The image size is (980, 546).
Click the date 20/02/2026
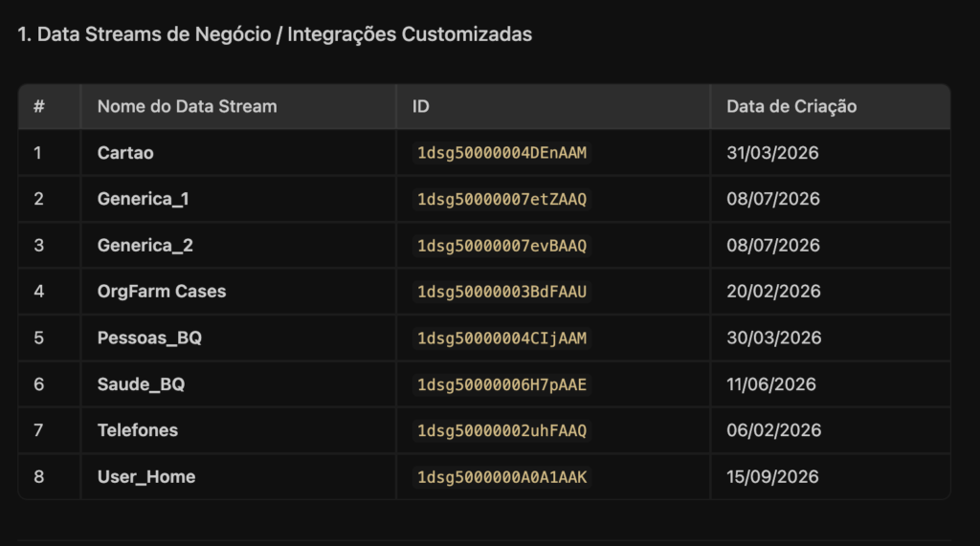coord(773,292)
